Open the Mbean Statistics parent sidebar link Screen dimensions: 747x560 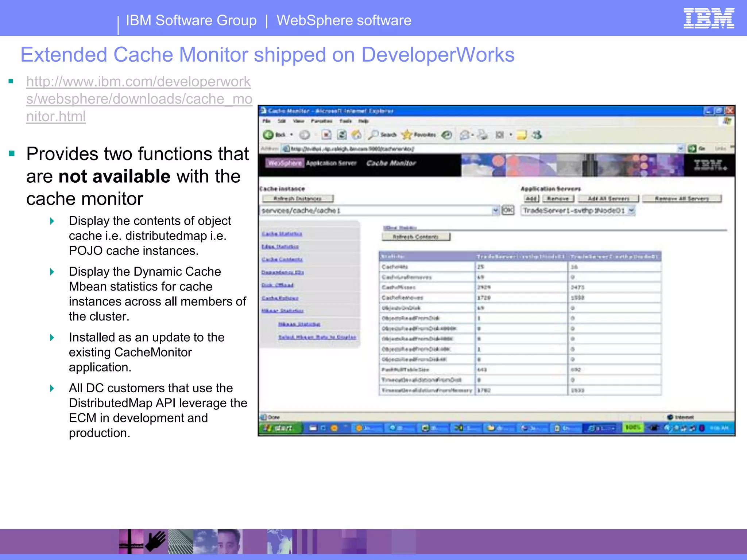(282, 311)
